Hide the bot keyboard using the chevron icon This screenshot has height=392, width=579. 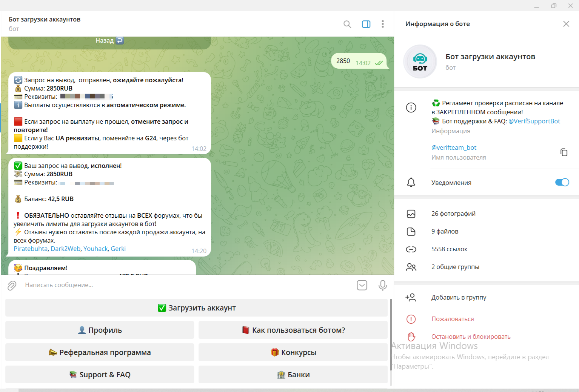pyautogui.click(x=362, y=285)
